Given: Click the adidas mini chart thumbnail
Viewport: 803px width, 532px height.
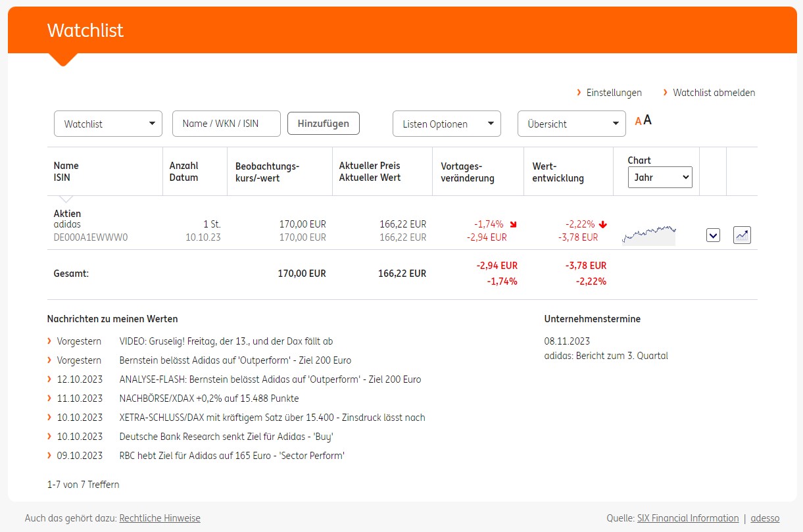Looking at the screenshot, I should coord(649,235).
